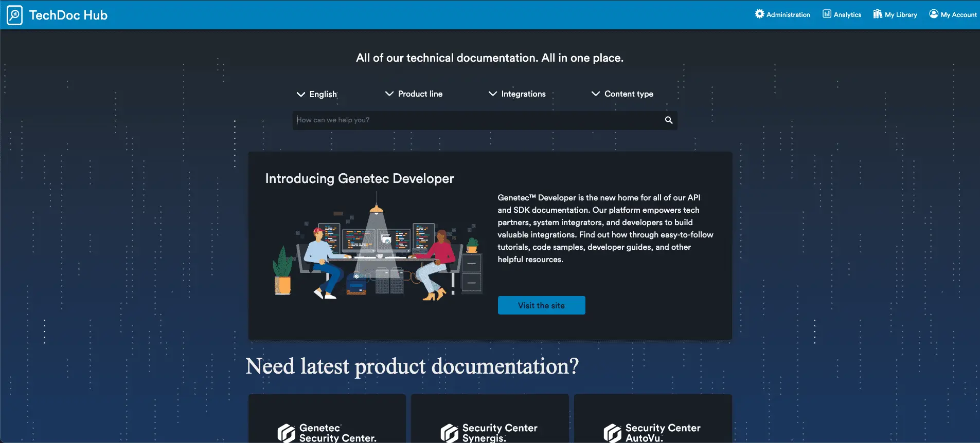The image size is (980, 443).
Task: Open the Security Center Synergis card
Action: [x=490, y=418]
